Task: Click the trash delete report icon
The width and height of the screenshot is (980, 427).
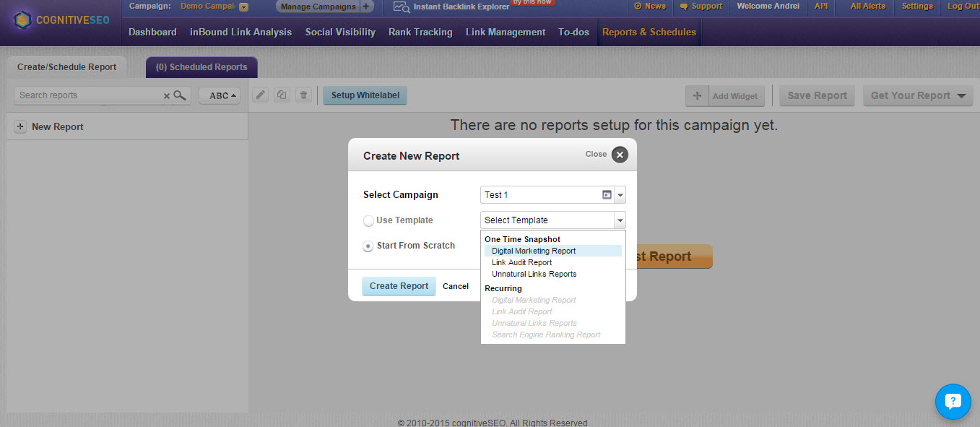Action: pos(304,95)
